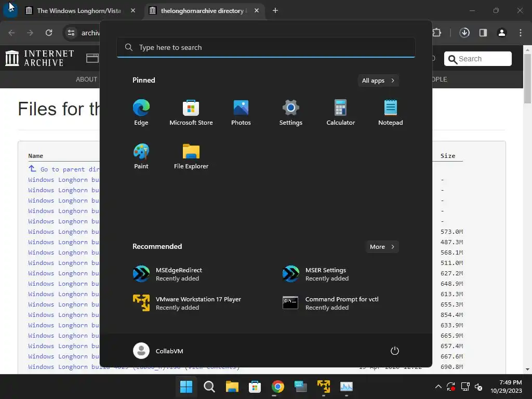Open File Explorer from the taskbar
Screen dimensions: 532x399
coord(232,387)
